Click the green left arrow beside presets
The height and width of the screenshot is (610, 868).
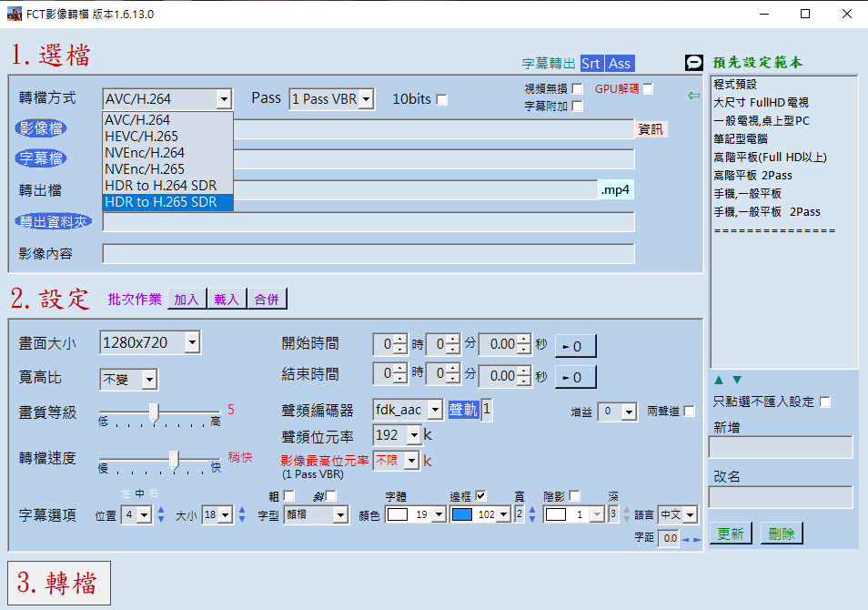pyautogui.click(x=693, y=96)
